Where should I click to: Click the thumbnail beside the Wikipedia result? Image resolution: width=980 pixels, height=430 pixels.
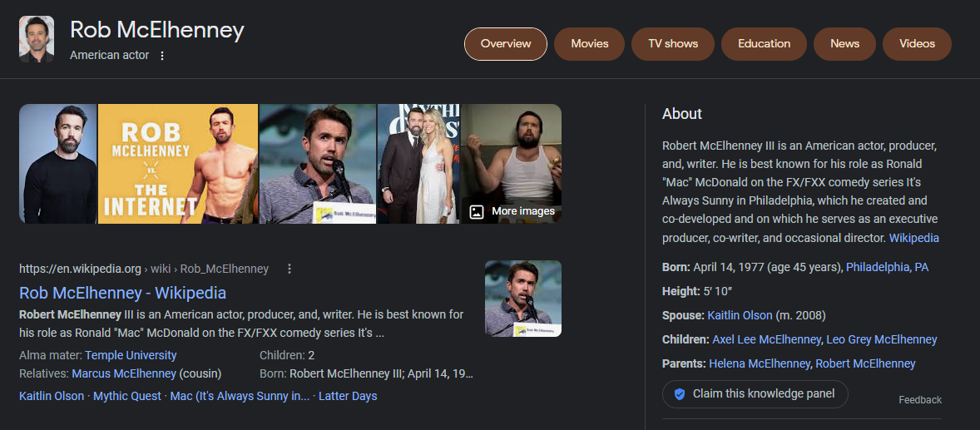tap(523, 299)
